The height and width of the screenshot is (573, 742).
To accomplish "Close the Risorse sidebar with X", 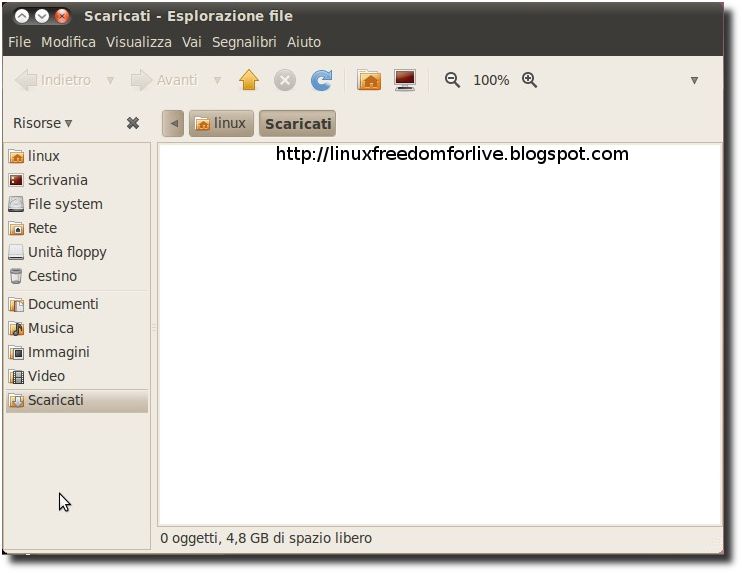I will click(x=133, y=123).
